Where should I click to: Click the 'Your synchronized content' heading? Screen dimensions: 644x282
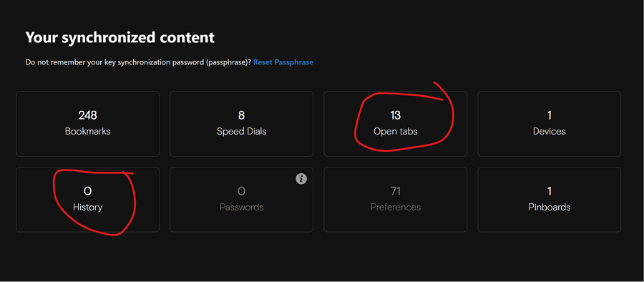(x=120, y=37)
